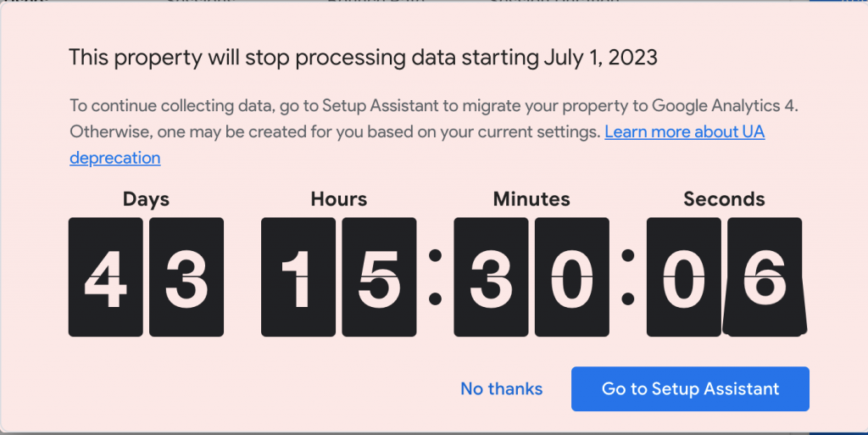Dismiss the dialog with No thanks
The image size is (868, 435).
click(x=501, y=389)
